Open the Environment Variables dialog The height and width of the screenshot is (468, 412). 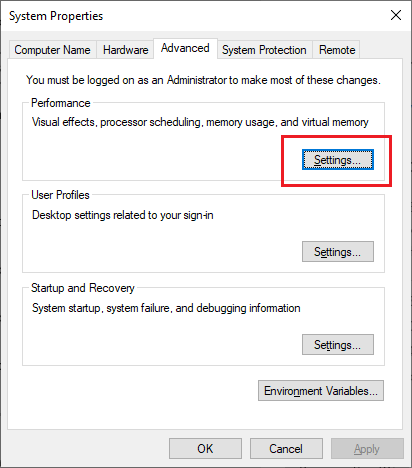pyautogui.click(x=321, y=391)
